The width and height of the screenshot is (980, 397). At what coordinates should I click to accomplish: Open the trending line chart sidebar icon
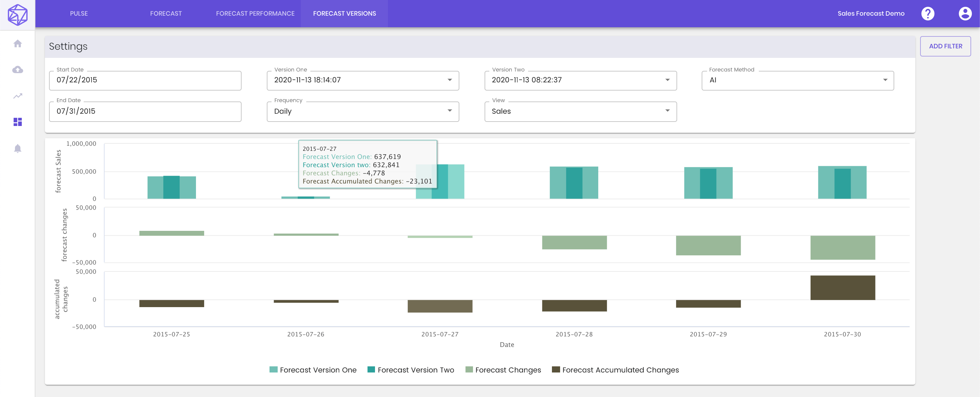tap(17, 96)
